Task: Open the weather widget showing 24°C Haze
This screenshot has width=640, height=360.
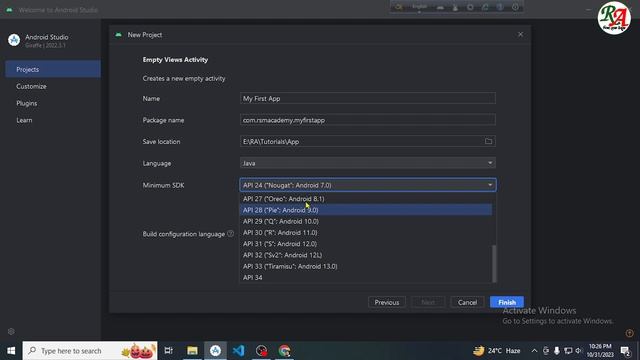Action: coord(497,351)
